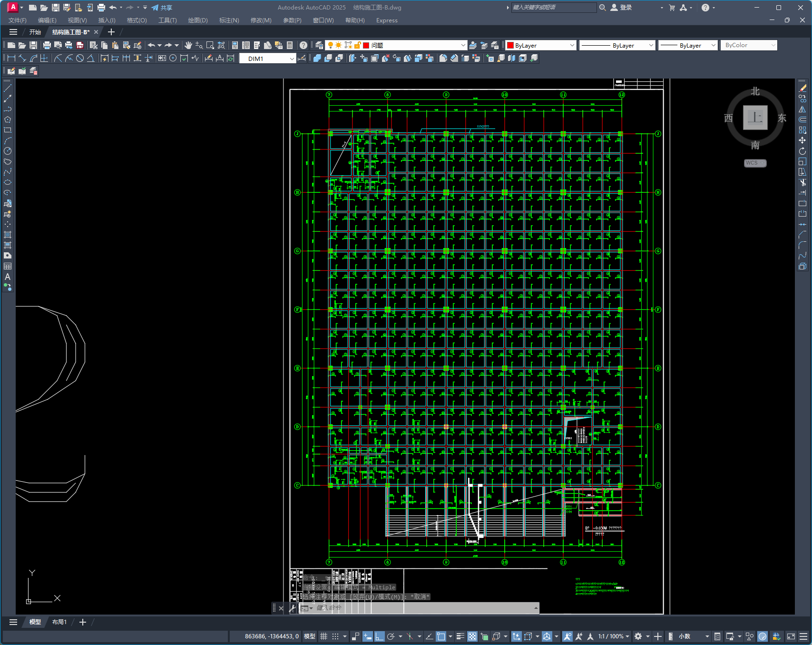Viewport: 812px width, 645px height.
Task: Select the Mirror modify tool
Action: 802,109
